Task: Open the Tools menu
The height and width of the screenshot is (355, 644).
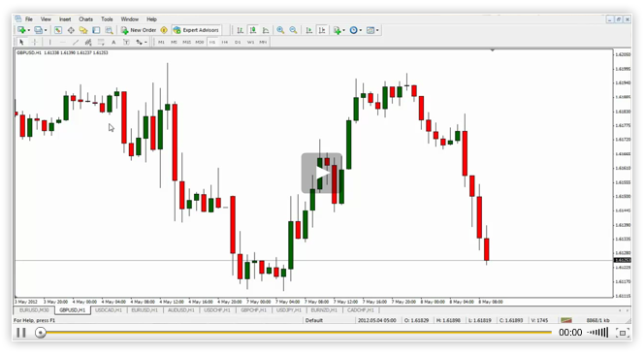Action: click(x=107, y=18)
